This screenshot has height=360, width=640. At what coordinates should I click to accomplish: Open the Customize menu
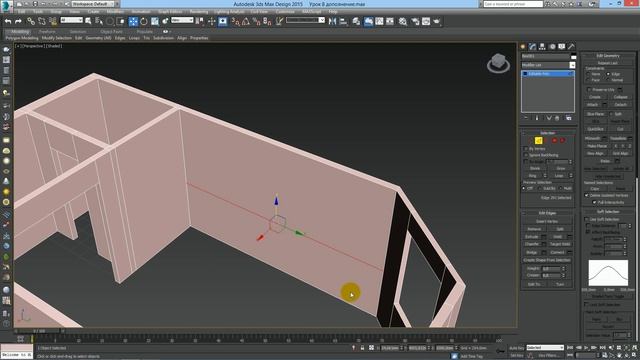tap(285, 12)
